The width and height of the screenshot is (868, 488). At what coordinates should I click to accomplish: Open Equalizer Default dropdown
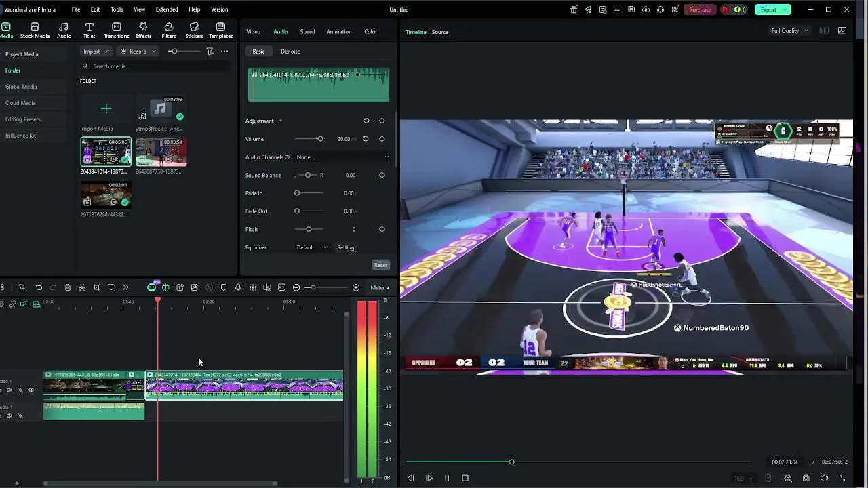pyautogui.click(x=312, y=247)
